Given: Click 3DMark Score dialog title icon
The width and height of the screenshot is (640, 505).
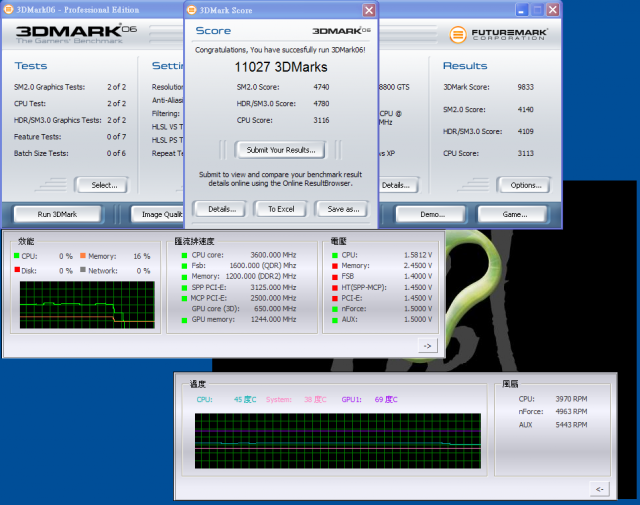Looking at the screenshot, I should click(x=191, y=10).
